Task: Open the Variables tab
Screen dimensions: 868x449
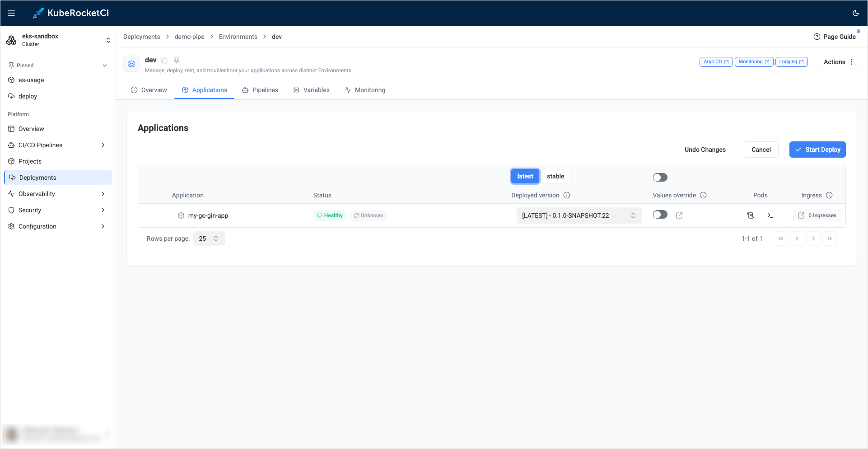Action: click(x=312, y=90)
